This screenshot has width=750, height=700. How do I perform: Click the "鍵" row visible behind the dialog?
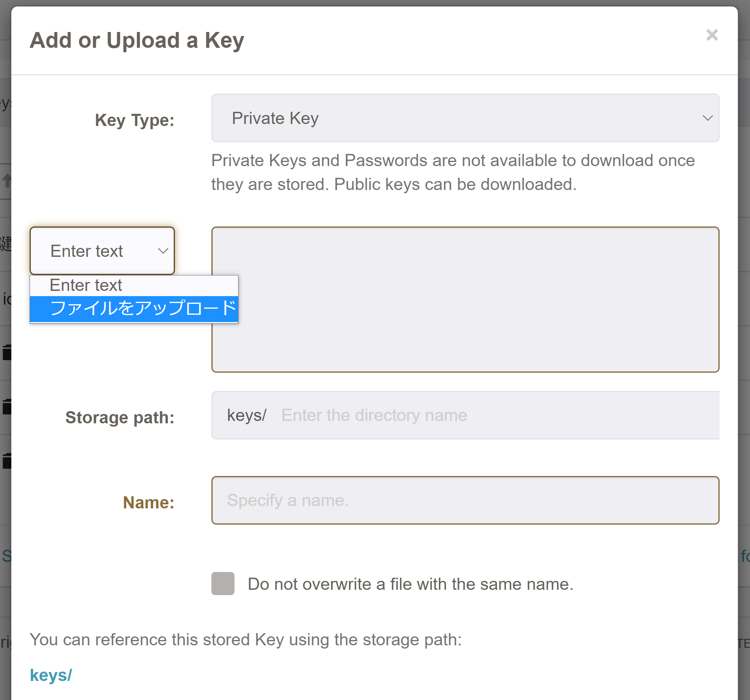[x=6, y=242]
